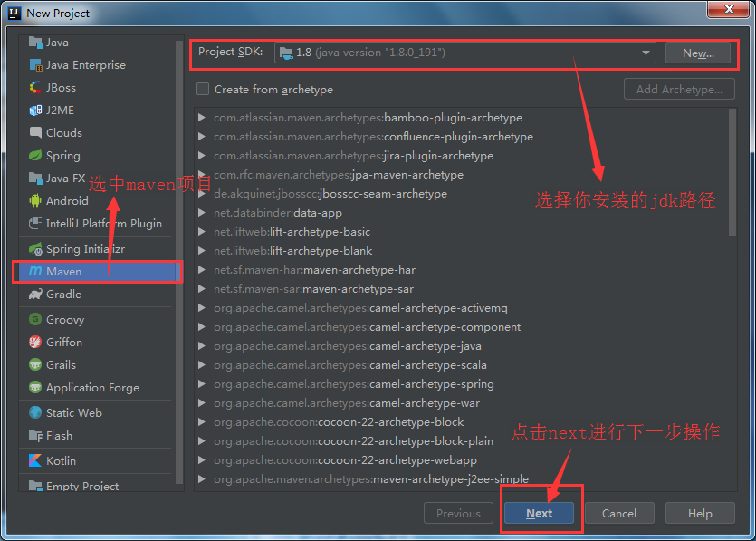
Task: Select Static Web project type label
Action: coord(73,413)
